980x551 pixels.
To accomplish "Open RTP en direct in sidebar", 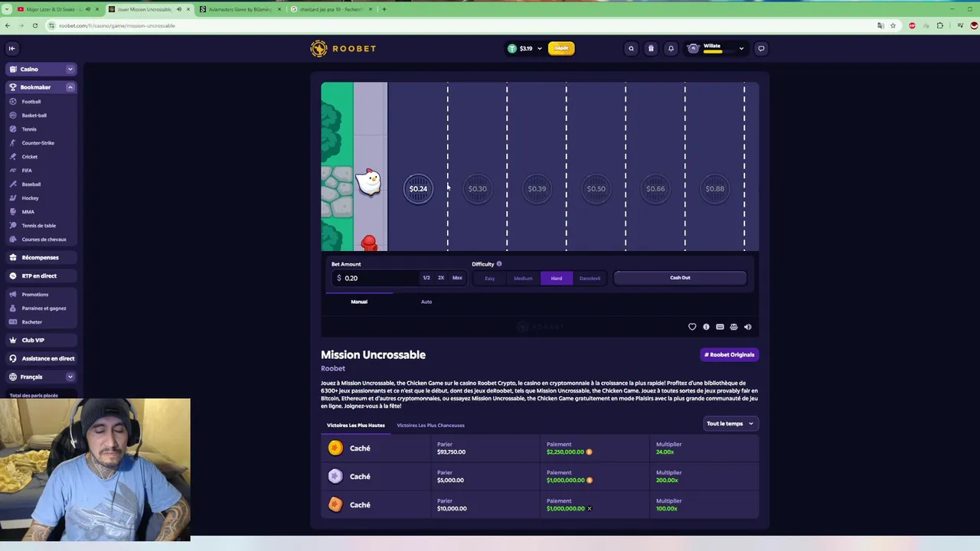I will click(x=41, y=275).
